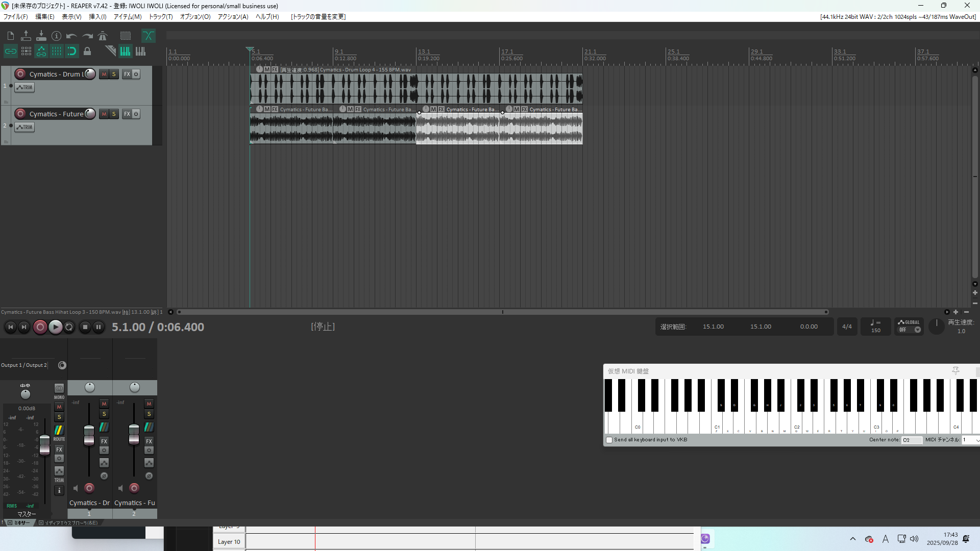Click TRIM button on track 1
Image resolution: width=980 pixels, height=551 pixels.
[24, 87]
